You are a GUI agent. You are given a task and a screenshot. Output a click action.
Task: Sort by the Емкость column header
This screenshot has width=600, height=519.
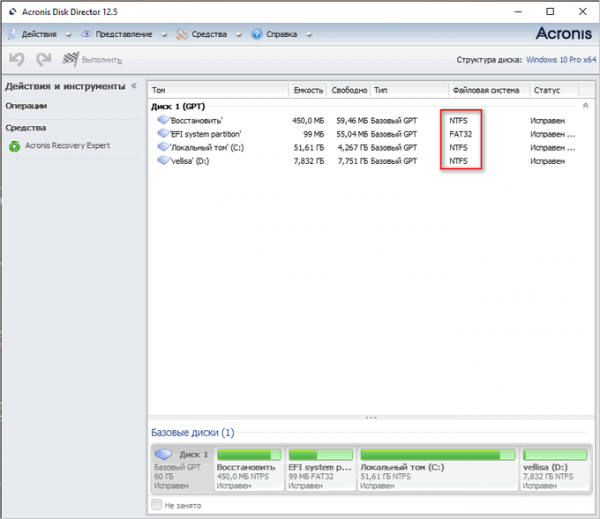coord(308,90)
